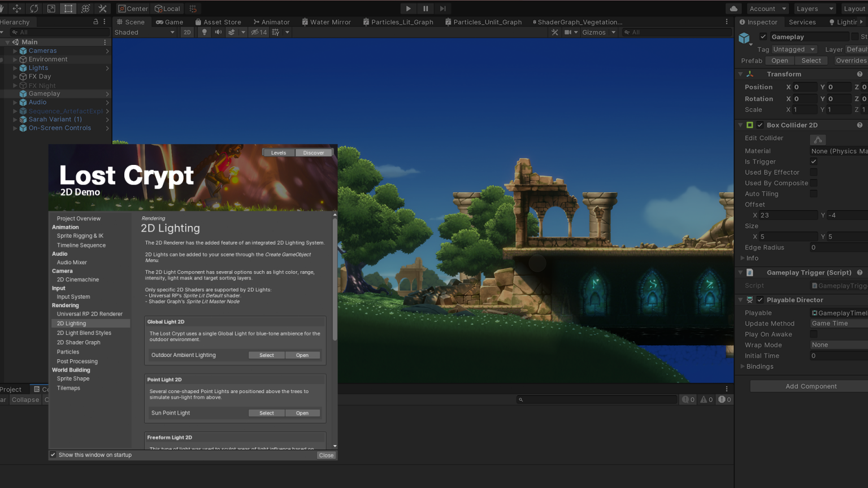Click Add Component button
The width and height of the screenshot is (868, 488).
tap(810, 386)
